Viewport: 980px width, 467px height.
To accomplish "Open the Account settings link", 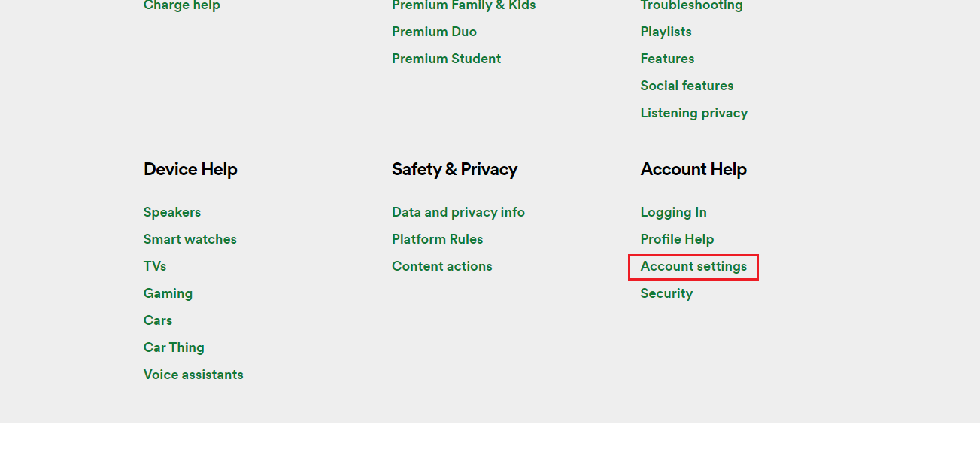I will click(x=693, y=266).
